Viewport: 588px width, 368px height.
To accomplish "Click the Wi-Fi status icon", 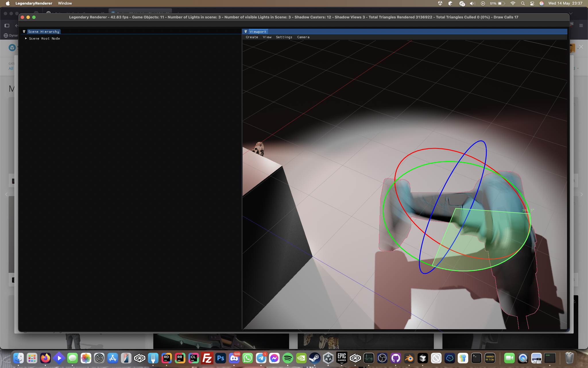I will pyautogui.click(x=513, y=3).
